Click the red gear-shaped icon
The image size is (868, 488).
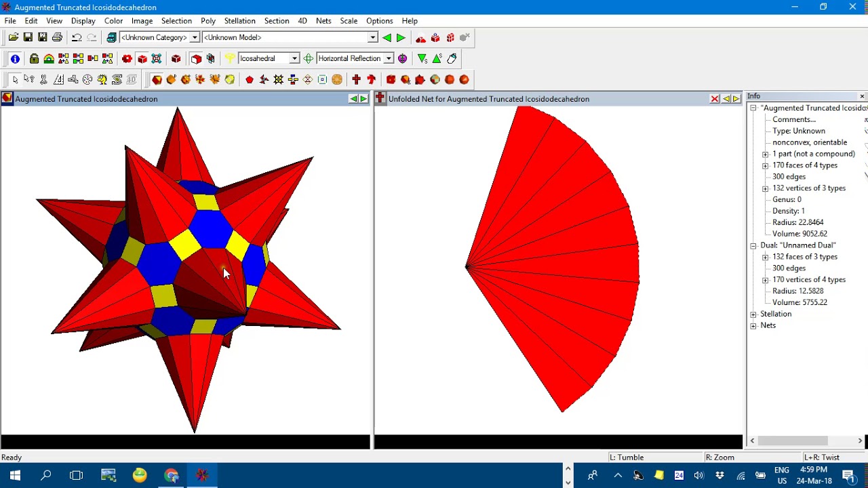127,59
